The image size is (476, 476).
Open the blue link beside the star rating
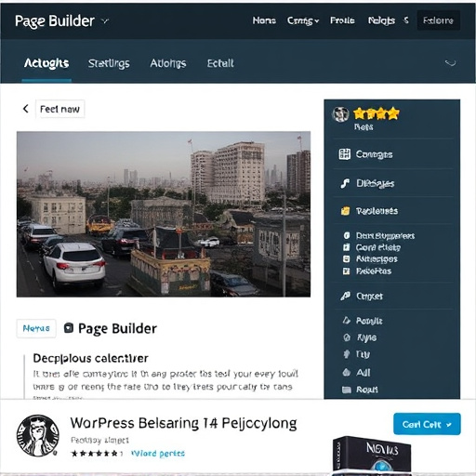[x=158, y=454]
